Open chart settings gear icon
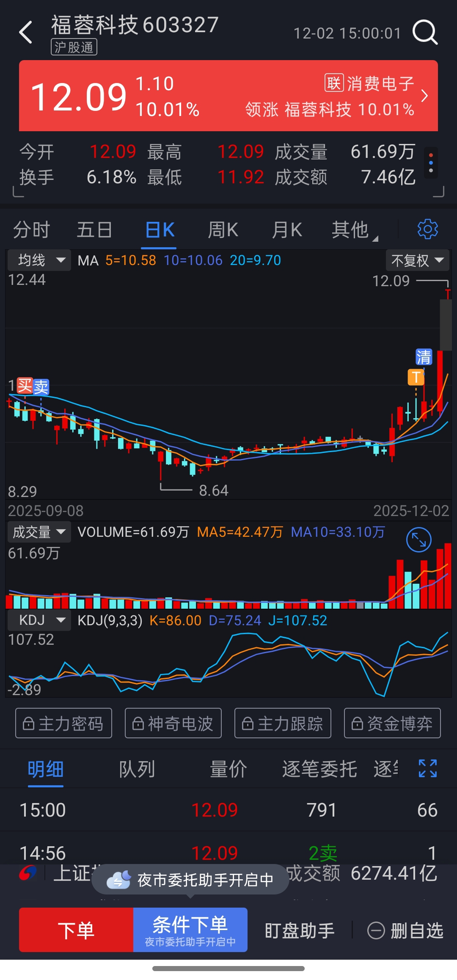The height and width of the screenshot is (980, 457). tap(427, 229)
